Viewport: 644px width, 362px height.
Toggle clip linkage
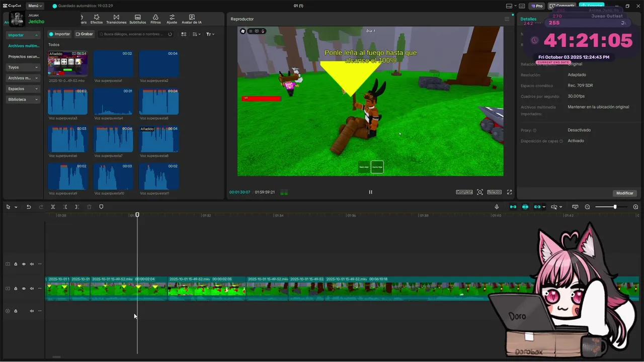tap(537, 207)
